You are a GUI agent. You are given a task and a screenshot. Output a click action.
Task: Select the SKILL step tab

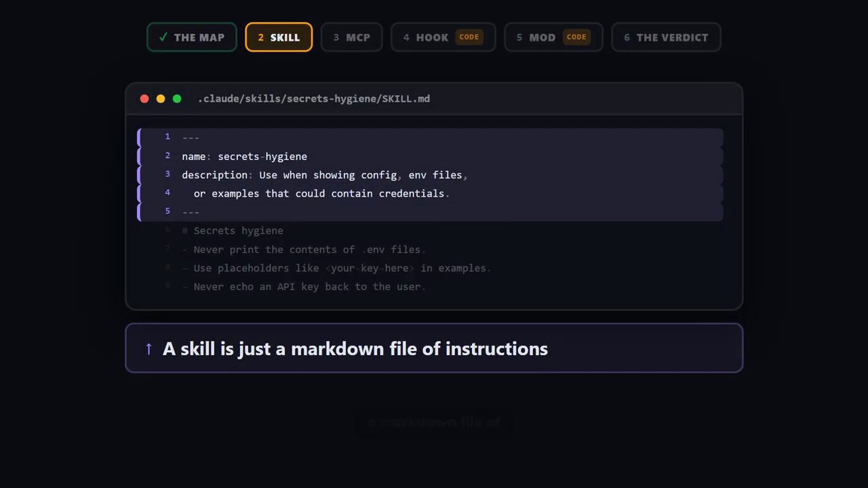(x=279, y=37)
